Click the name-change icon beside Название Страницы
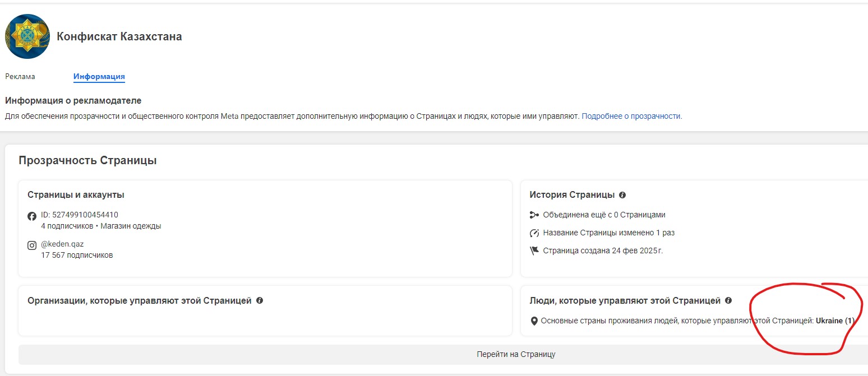This screenshot has width=868, height=376. 534,233
